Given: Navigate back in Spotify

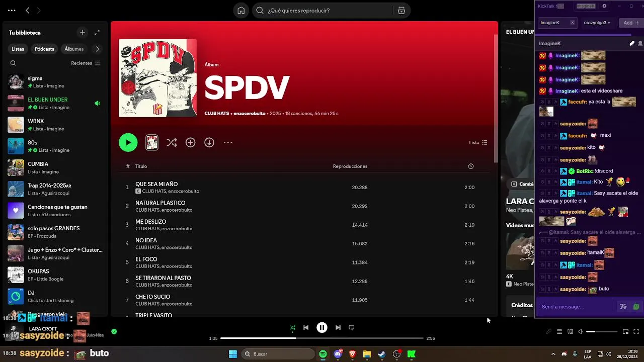Looking at the screenshot, I should [28, 10].
